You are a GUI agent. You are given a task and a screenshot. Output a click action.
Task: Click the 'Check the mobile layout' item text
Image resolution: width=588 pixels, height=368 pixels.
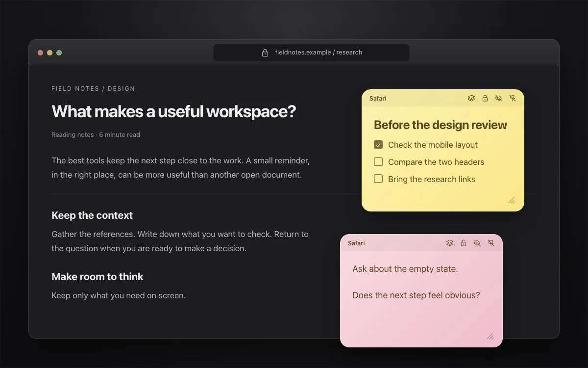click(433, 145)
